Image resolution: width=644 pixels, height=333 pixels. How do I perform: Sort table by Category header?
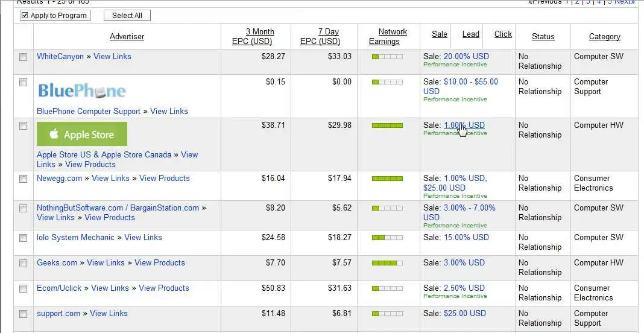pyautogui.click(x=605, y=37)
